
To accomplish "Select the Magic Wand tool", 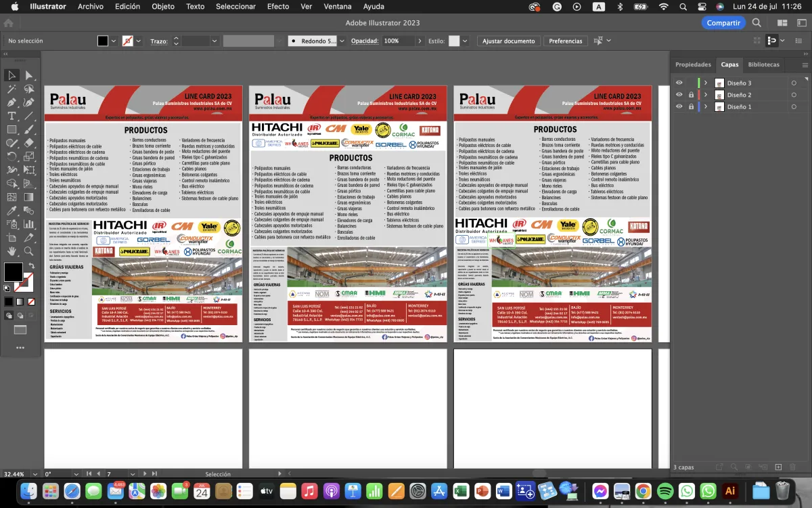I will click(x=12, y=89).
